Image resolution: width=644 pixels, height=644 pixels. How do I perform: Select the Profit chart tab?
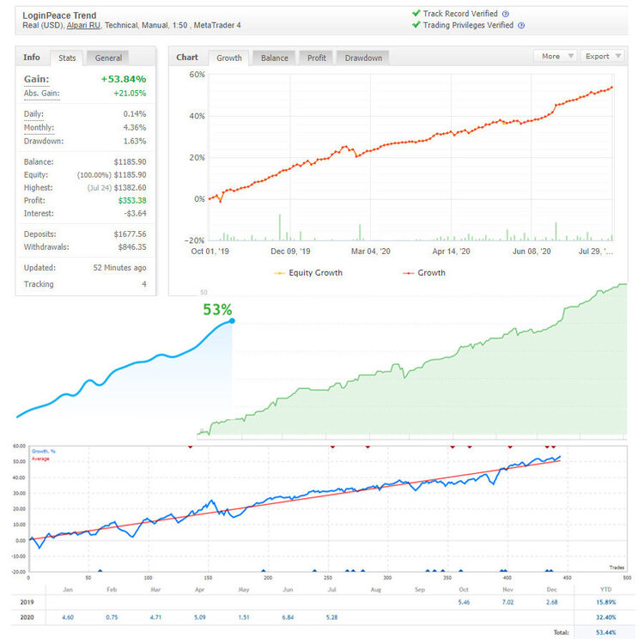317,58
